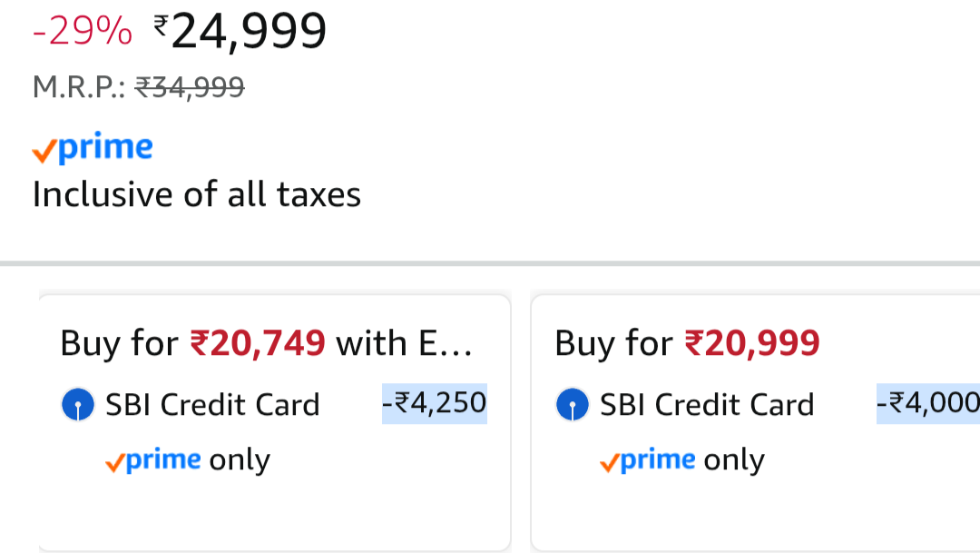Tap the word 'only' in the ₹20,999 card
This screenshot has height=553, width=980.
point(734,460)
